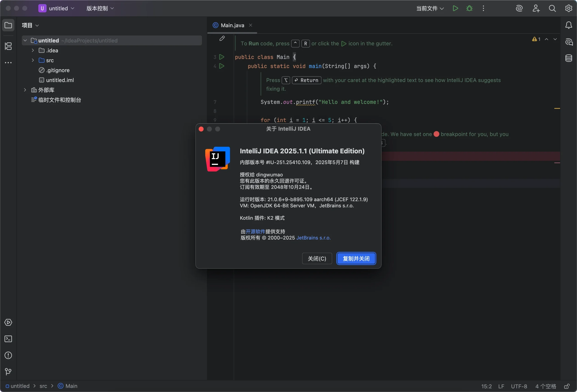The image size is (577, 392).
Task: Click the 复制并关闭 button
Action: point(356,258)
